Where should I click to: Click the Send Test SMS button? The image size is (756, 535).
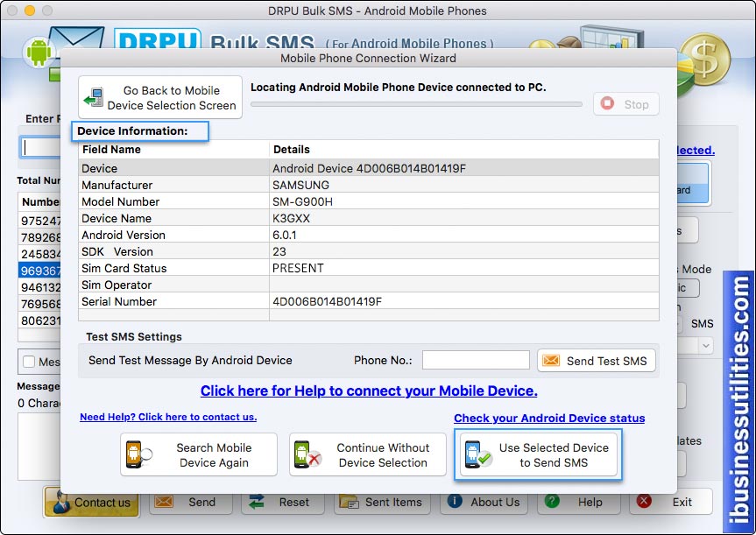(597, 361)
